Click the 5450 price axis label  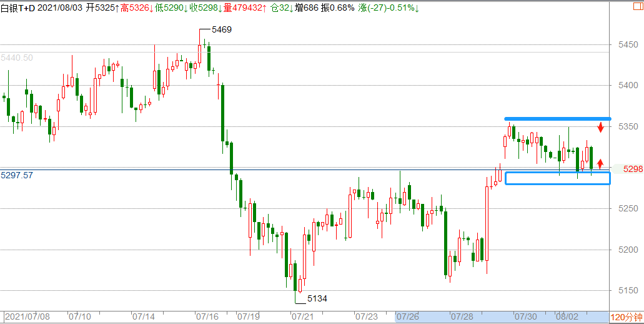(x=627, y=44)
